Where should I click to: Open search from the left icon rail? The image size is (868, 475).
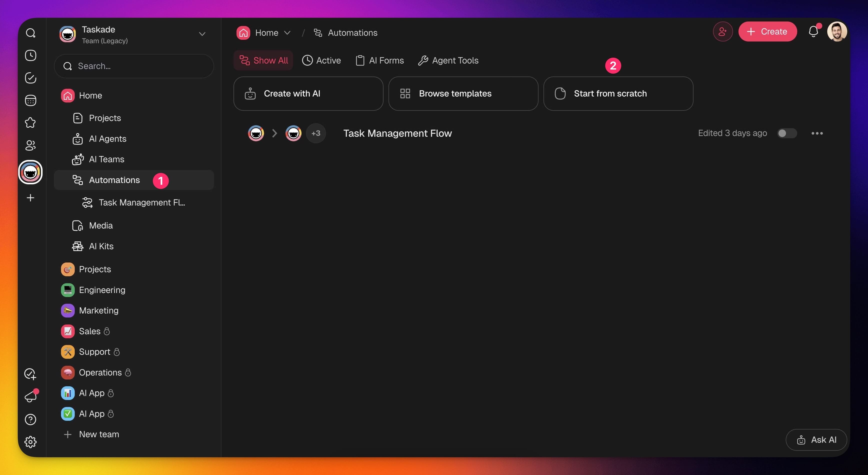click(x=31, y=33)
